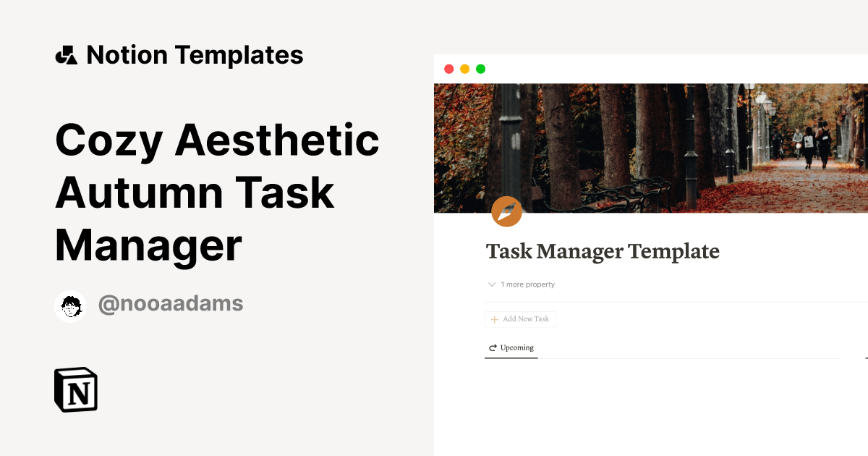Click the yellow traffic light dot
Viewport: 868px width, 456px height.
(x=464, y=68)
